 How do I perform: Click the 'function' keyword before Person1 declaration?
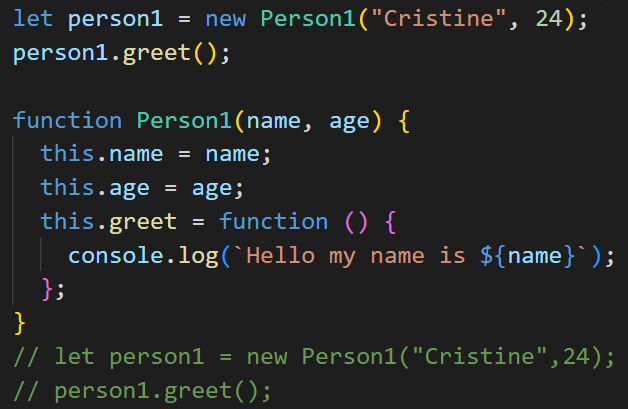(68, 120)
